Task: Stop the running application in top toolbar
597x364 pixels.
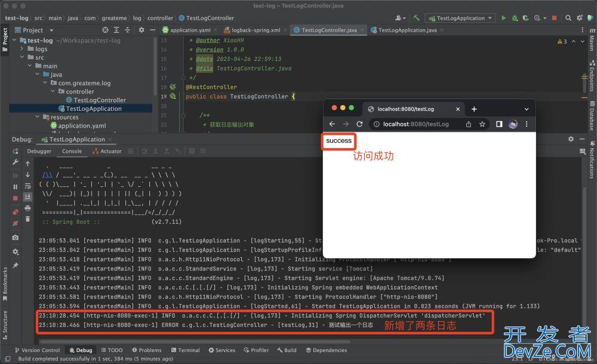Action: (555, 18)
